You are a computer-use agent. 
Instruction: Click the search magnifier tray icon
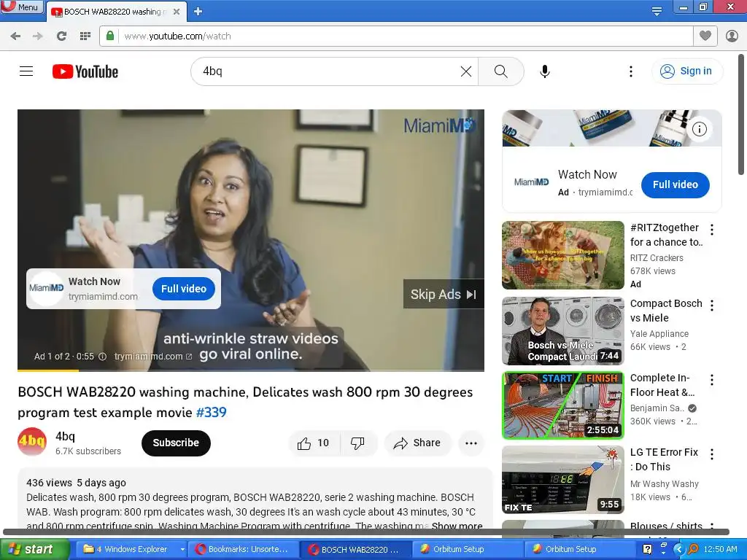pyautogui.click(x=693, y=549)
